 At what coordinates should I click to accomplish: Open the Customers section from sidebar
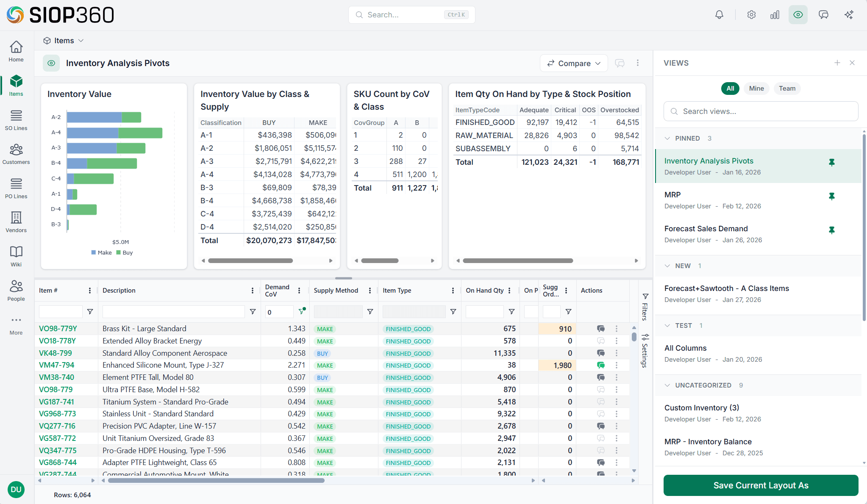pyautogui.click(x=16, y=154)
